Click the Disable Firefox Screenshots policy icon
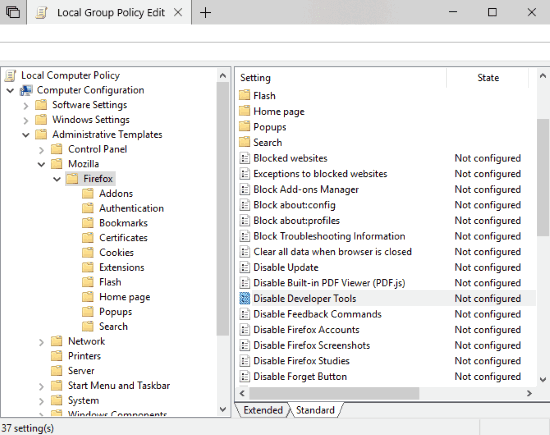 tap(244, 345)
